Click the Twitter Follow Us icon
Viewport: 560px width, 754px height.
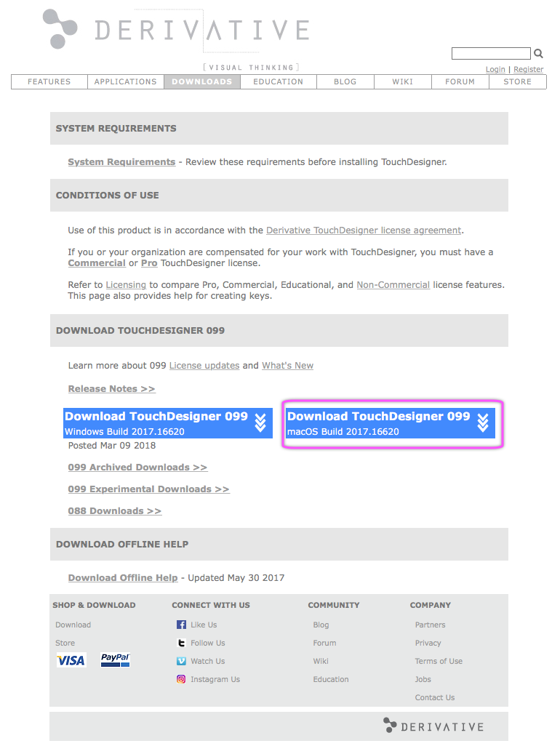[181, 643]
